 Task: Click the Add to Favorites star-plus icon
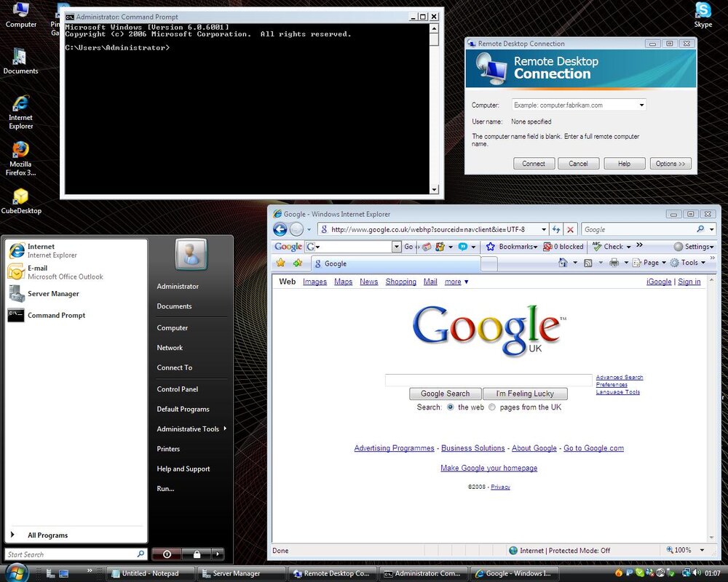pos(298,263)
